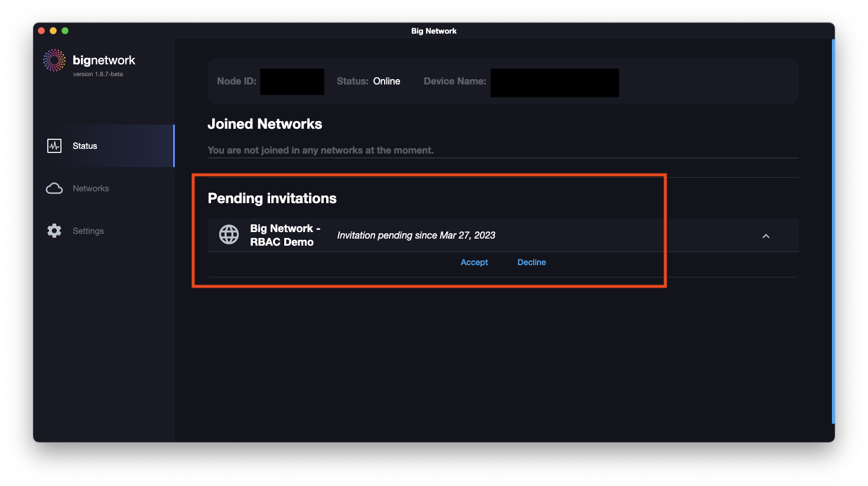The image size is (868, 486).
Task: Click the green maximize window button
Action: [x=65, y=31]
